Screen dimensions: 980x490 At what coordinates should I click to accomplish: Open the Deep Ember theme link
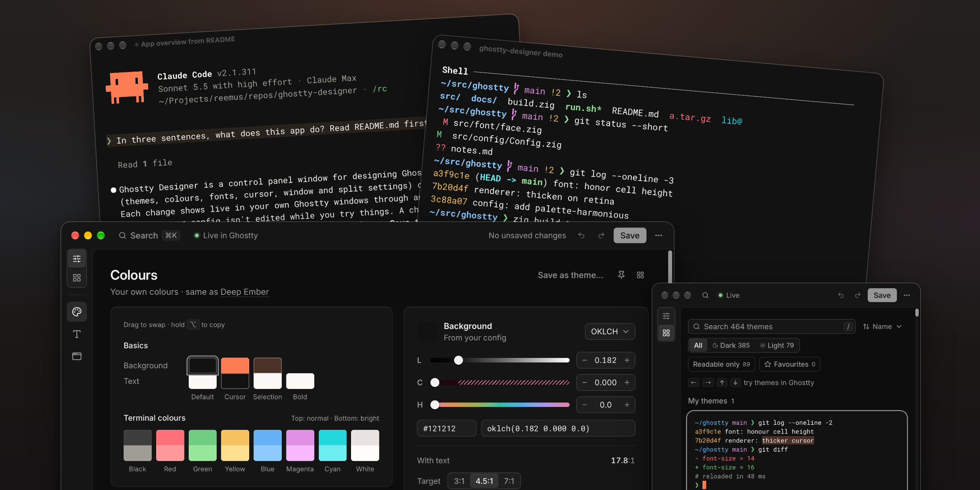[x=245, y=292]
